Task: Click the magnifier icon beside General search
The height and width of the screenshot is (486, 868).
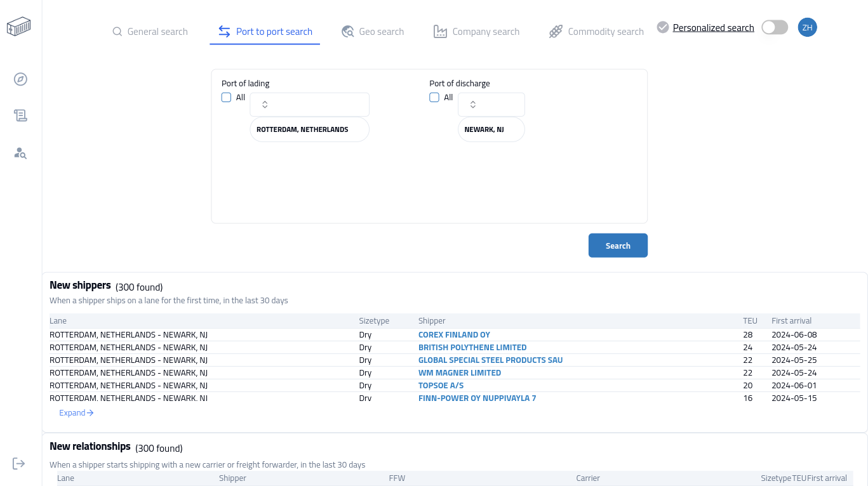Action: tap(117, 32)
